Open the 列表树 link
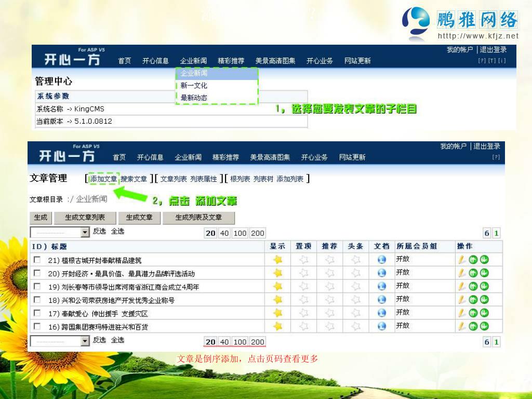 point(263,179)
